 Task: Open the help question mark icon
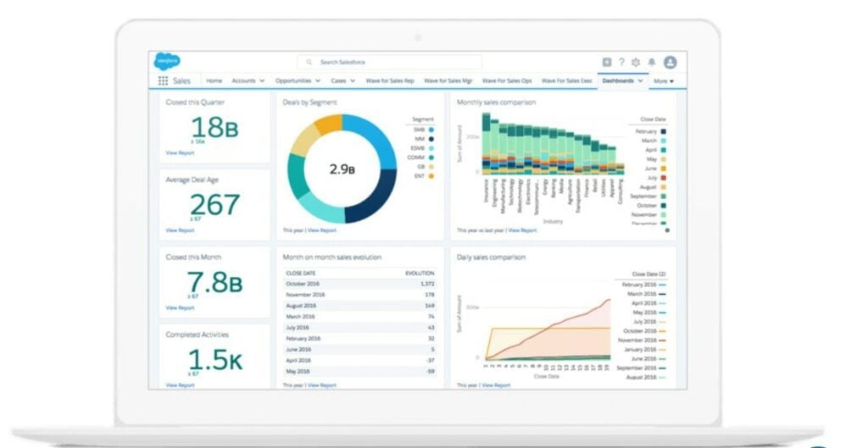click(x=621, y=63)
